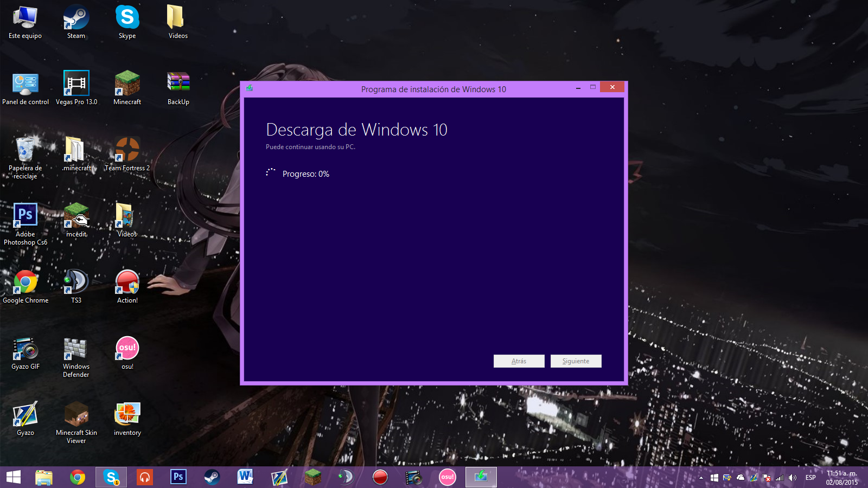Click the Siguiente button
868x488 pixels.
tap(576, 361)
